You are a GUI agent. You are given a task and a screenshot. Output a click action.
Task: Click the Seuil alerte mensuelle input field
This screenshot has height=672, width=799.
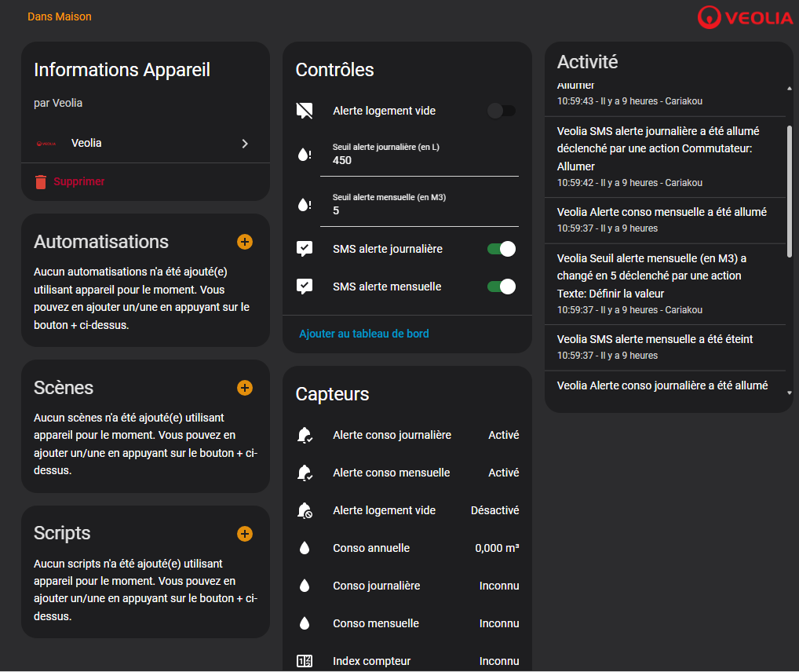(419, 210)
